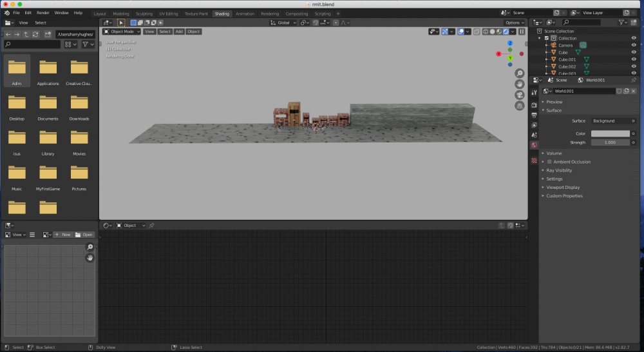Open the World properties tab icon
644x352 pixels.
pyautogui.click(x=534, y=145)
